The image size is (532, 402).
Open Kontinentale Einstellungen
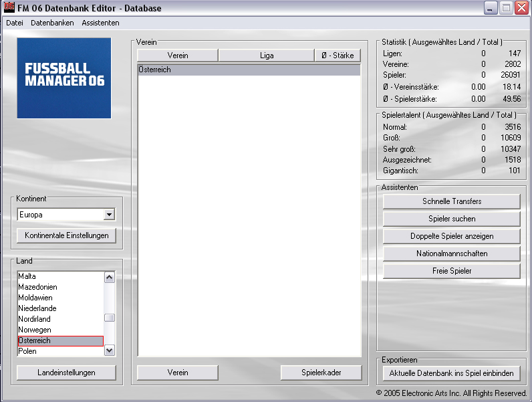67,235
